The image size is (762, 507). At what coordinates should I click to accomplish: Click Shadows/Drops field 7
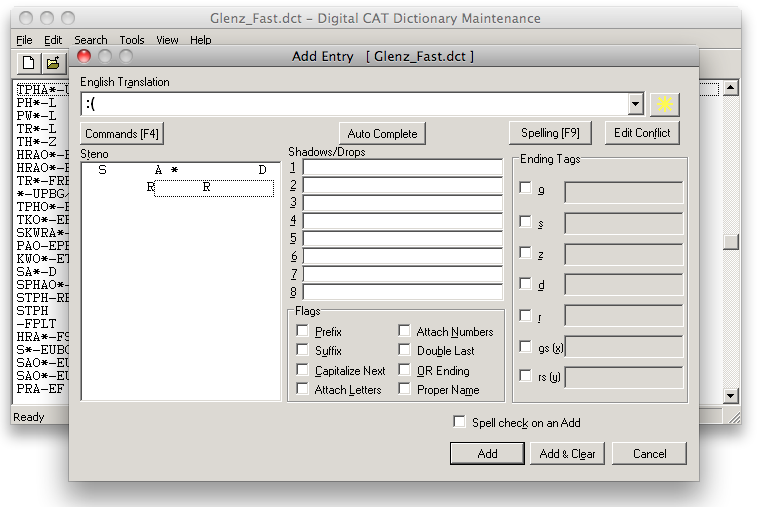click(403, 274)
